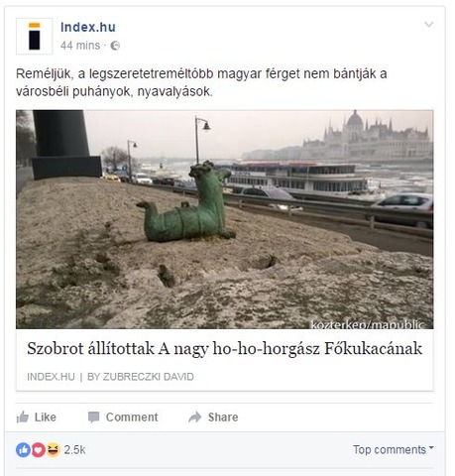Open the Szobrot állítottak article headline
Viewport: 455px width, 476px height.
225,348
